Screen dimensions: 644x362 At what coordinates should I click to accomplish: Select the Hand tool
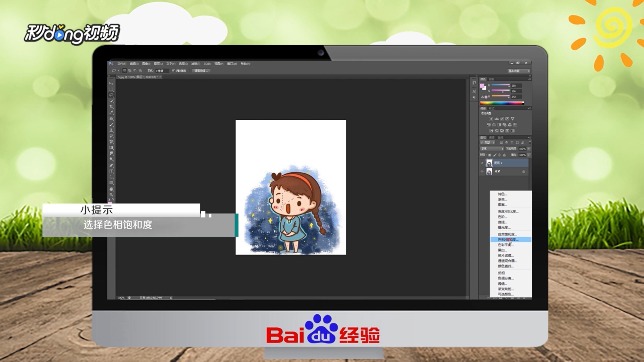111,189
